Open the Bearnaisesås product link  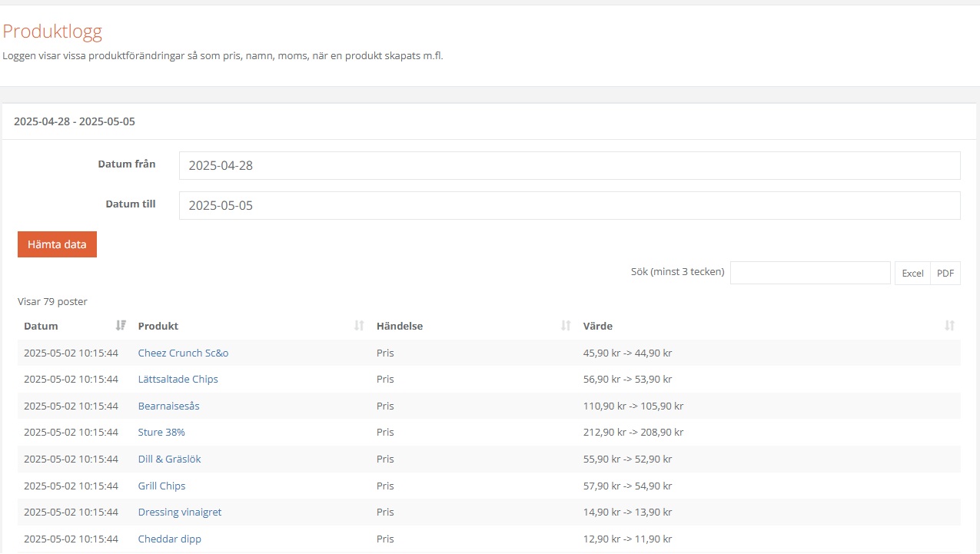(168, 406)
